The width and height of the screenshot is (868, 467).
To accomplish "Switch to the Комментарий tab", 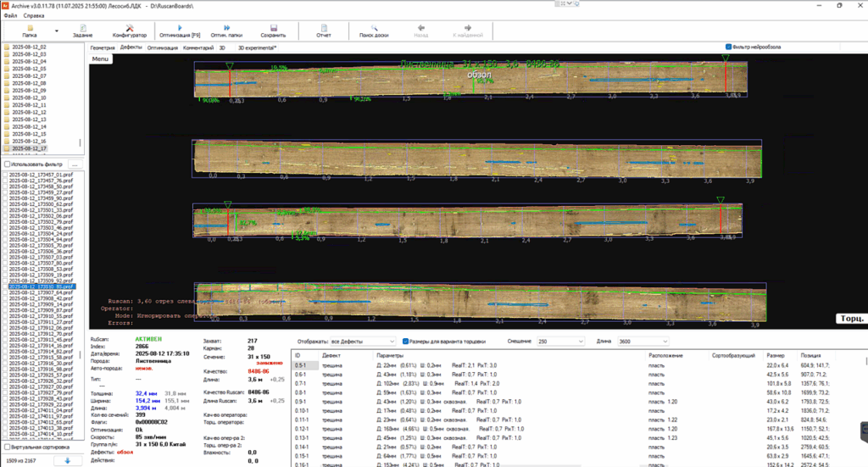I will pos(198,47).
